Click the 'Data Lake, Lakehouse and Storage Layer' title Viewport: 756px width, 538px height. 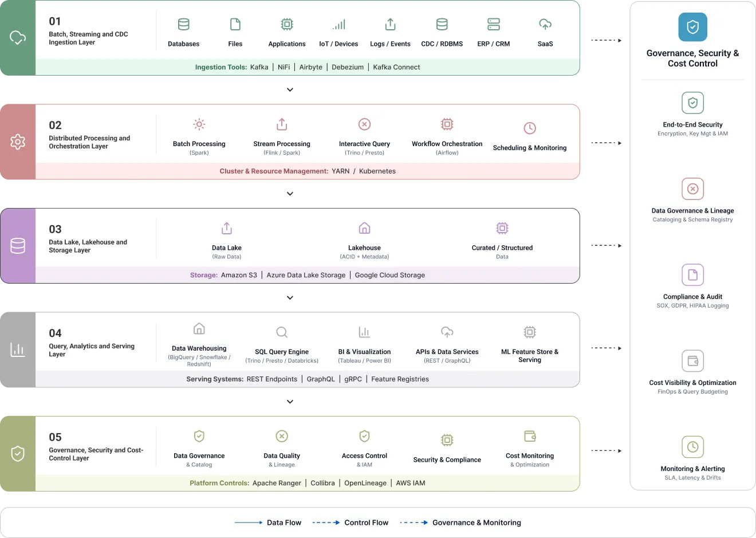pyautogui.click(x=88, y=246)
